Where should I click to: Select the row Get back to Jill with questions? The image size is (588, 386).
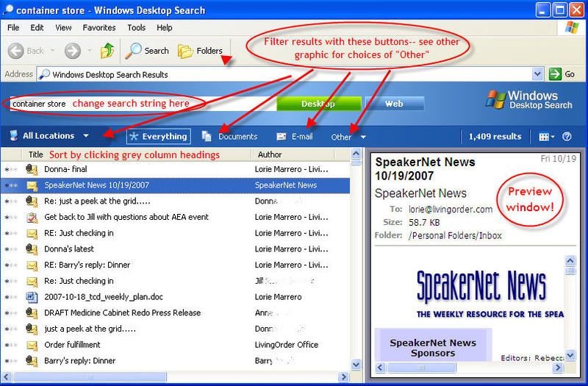click(176, 217)
